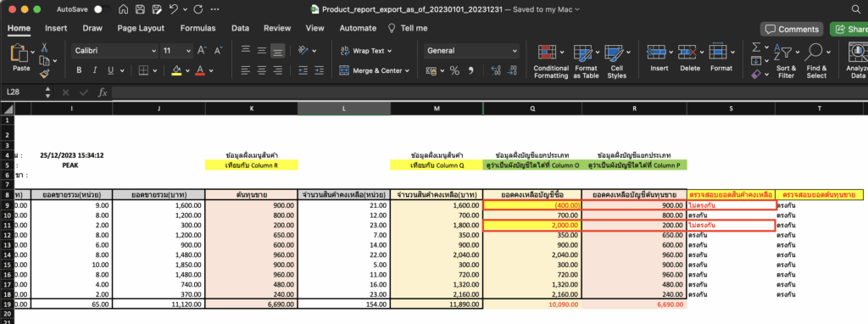This screenshot has height=324, width=868.
Task: Click the Increase Decimal icon
Action: tap(496, 70)
